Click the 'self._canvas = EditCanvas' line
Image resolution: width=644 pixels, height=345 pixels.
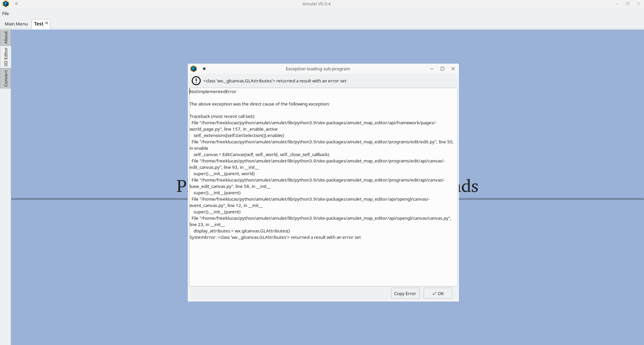point(261,154)
